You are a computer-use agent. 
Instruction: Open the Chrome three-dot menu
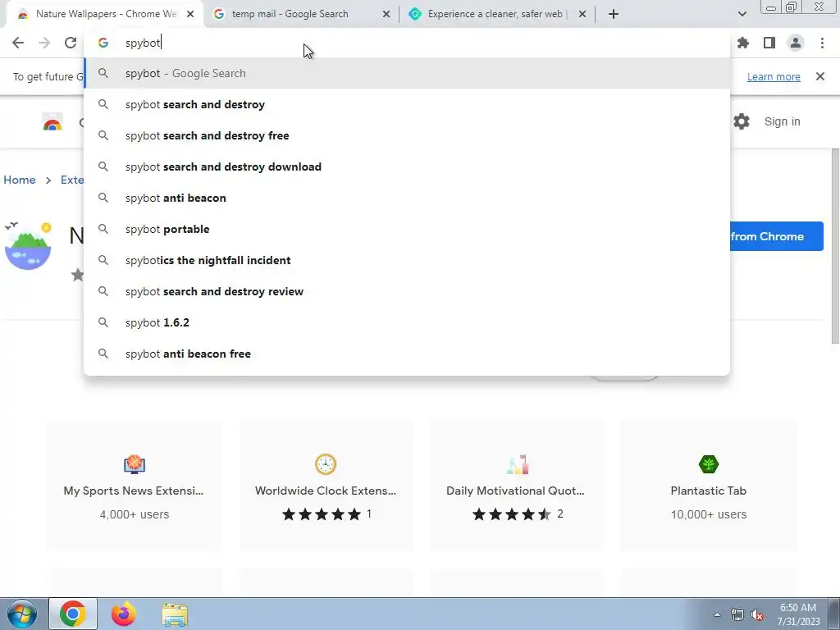[x=822, y=43]
